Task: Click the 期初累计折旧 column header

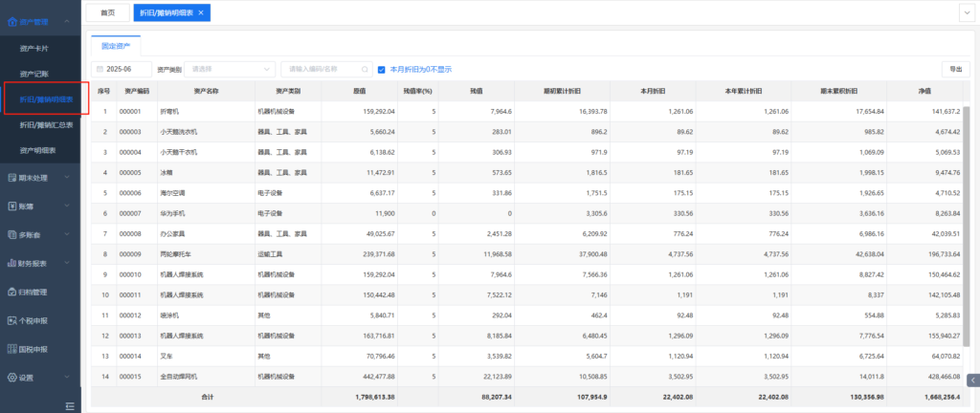Action: click(x=563, y=91)
